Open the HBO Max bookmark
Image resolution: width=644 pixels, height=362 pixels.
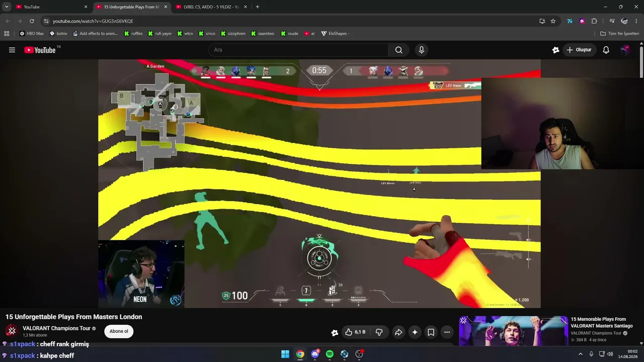point(32,34)
